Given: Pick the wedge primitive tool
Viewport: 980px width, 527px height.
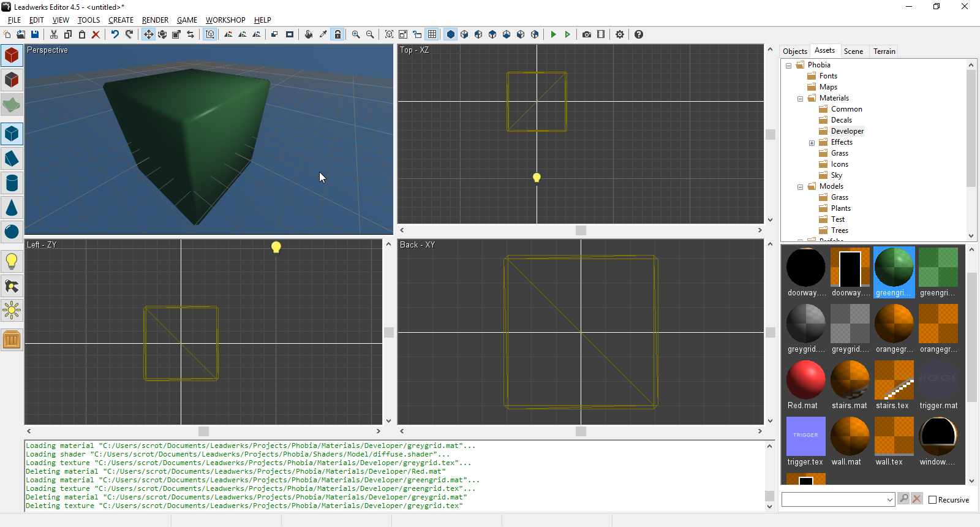Looking at the screenshot, I should [12, 159].
